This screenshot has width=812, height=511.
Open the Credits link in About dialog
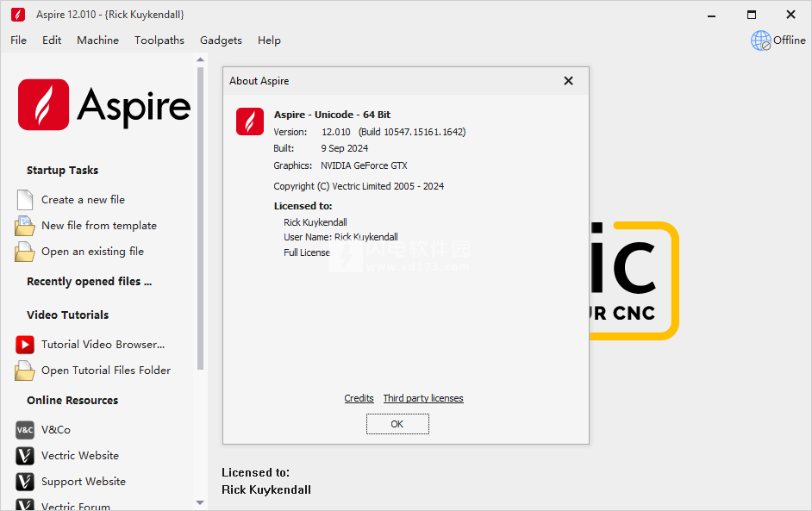click(359, 398)
